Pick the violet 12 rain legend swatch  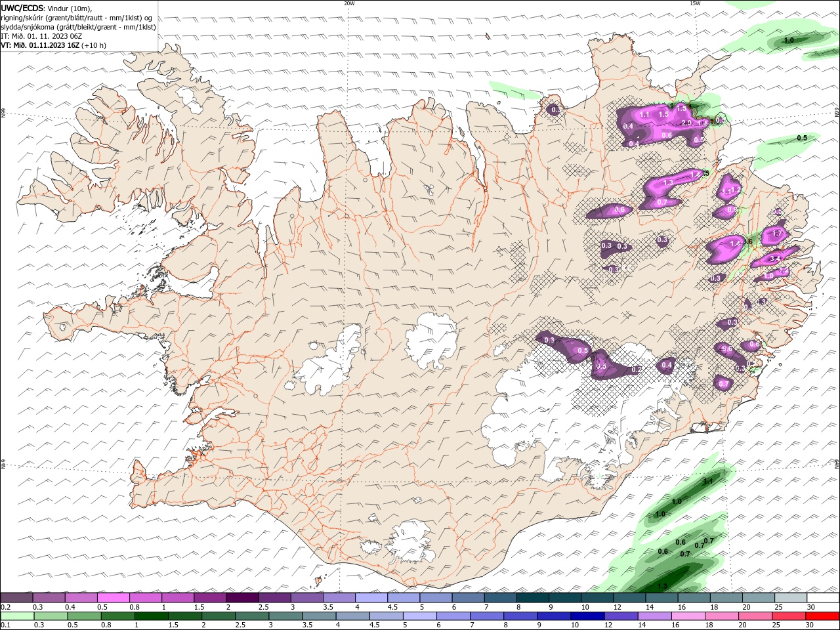point(621,616)
